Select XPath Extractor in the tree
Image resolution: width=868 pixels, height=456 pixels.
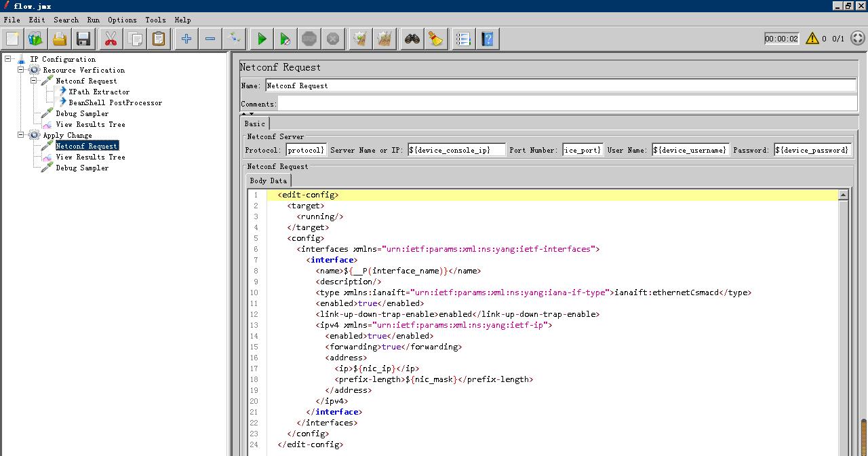click(98, 92)
